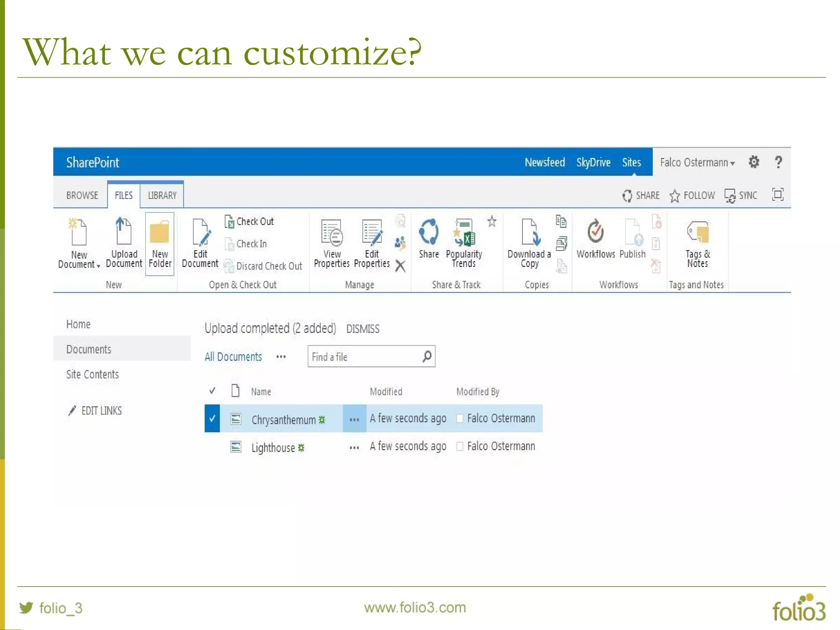
Task: Click the Delete Document X icon
Action: 400,266
